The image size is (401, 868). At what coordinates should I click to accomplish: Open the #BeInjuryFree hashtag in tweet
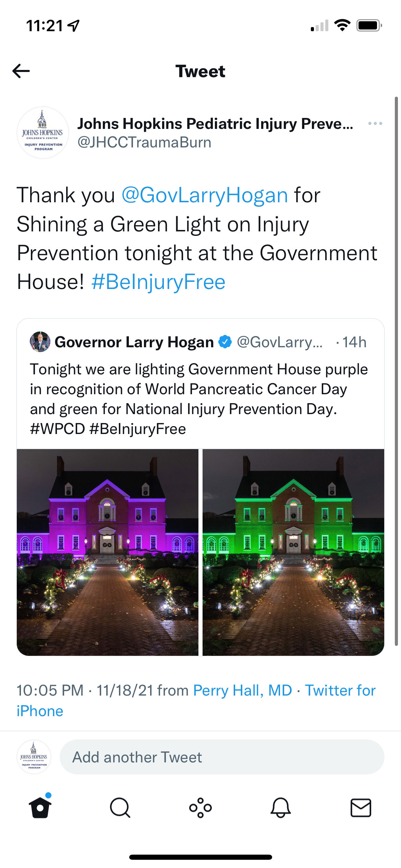pyautogui.click(x=158, y=282)
